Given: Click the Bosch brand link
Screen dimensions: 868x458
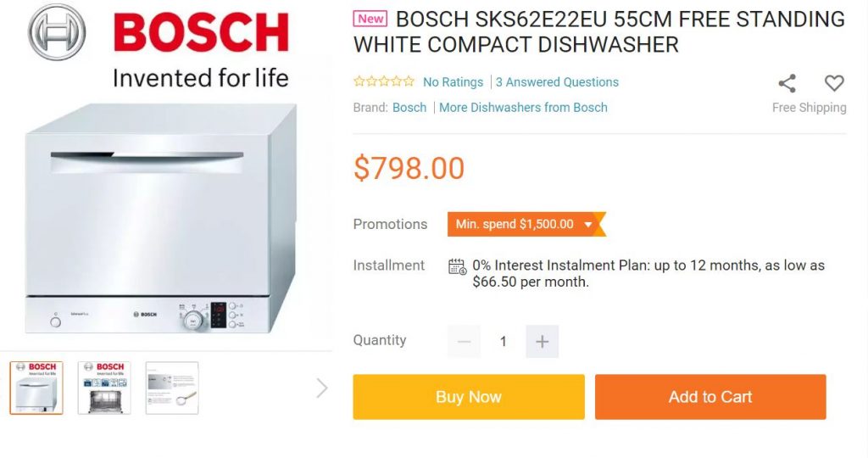Looking at the screenshot, I should point(409,108).
